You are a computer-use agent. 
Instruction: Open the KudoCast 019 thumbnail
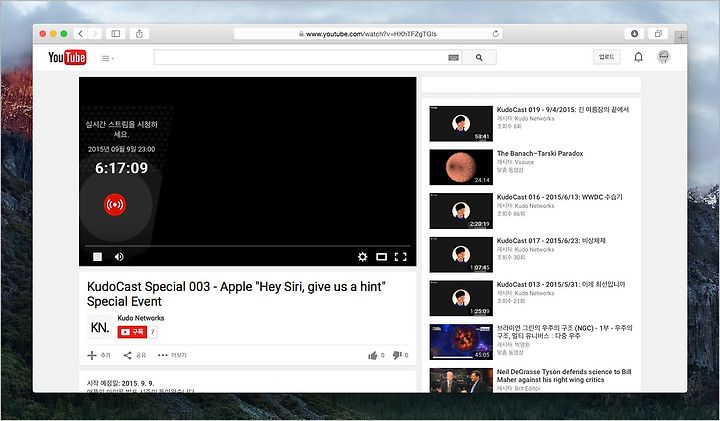[461, 123]
